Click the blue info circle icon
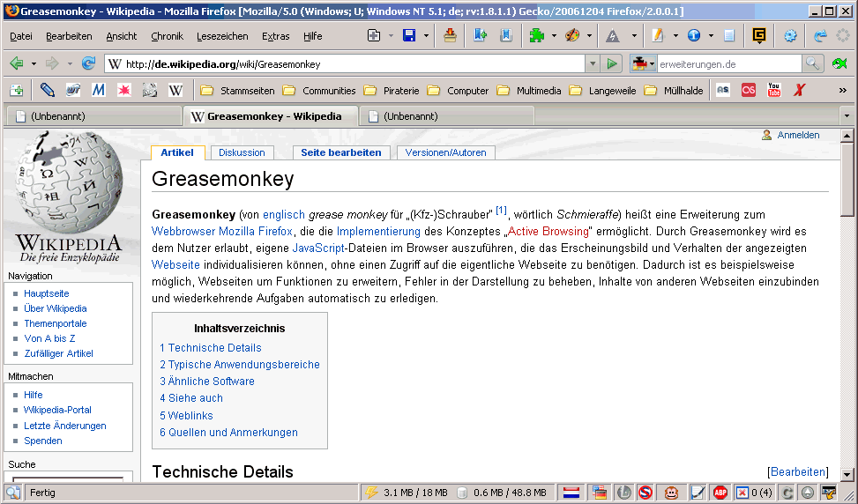 (x=694, y=36)
